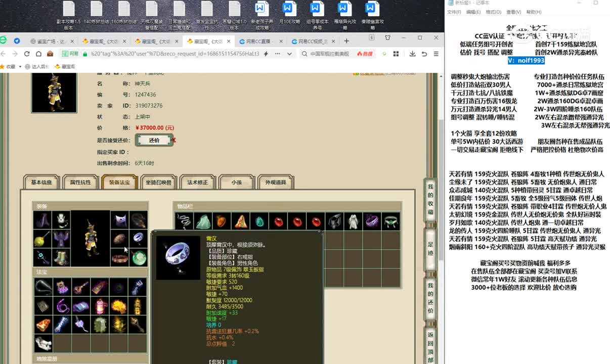Image resolution: width=610 pixels, height=364 pixels.
Task: Click the price text ¥37000.00
Action: click(154, 128)
